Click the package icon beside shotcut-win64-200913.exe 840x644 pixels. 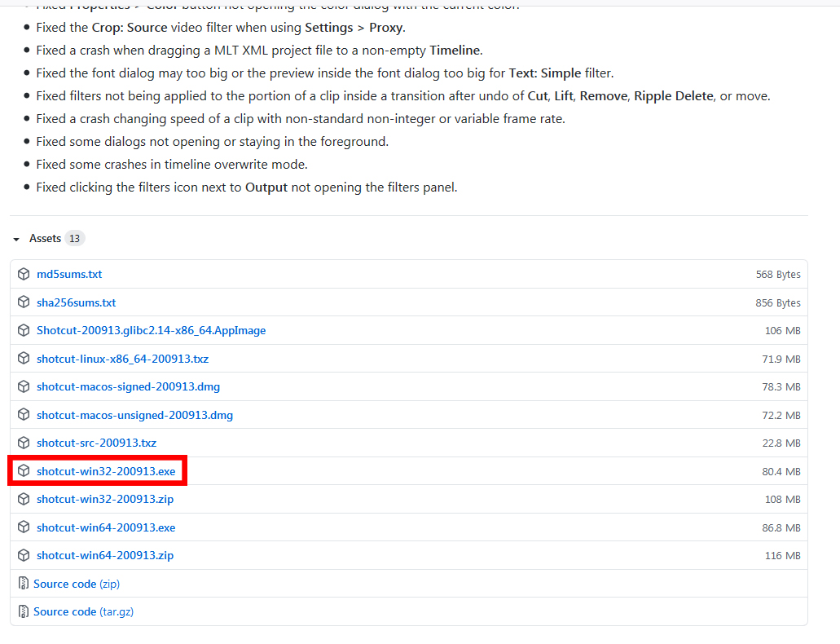tap(24, 527)
